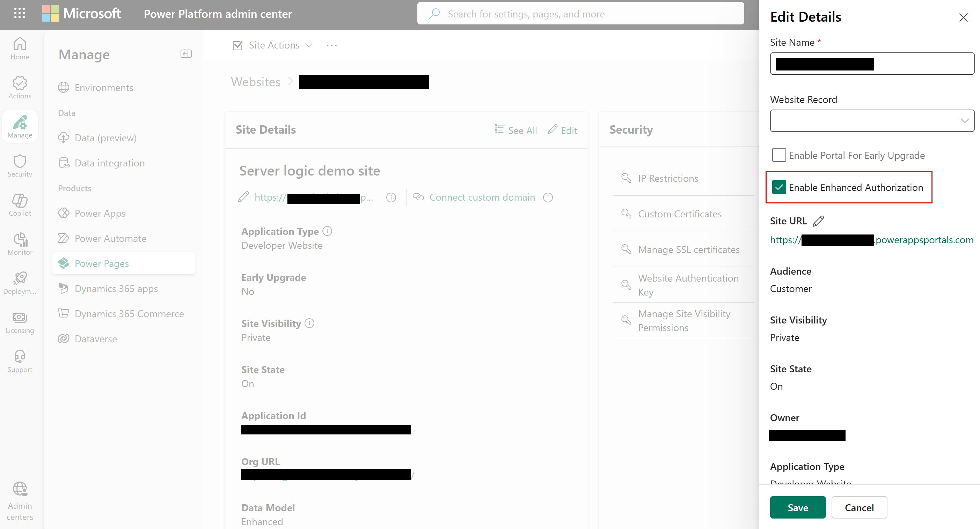The image size is (980, 529).
Task: Click the Website Authentication Key icon
Action: (626, 285)
